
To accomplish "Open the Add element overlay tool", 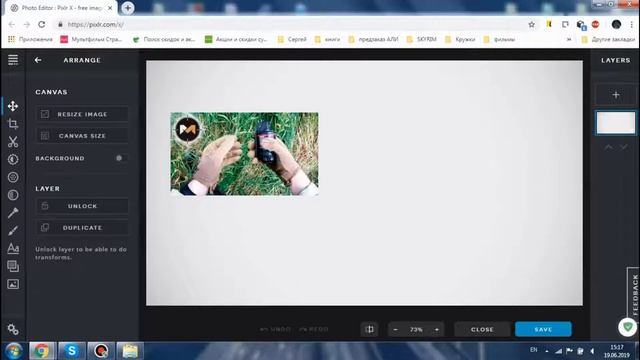I will click(13, 266).
